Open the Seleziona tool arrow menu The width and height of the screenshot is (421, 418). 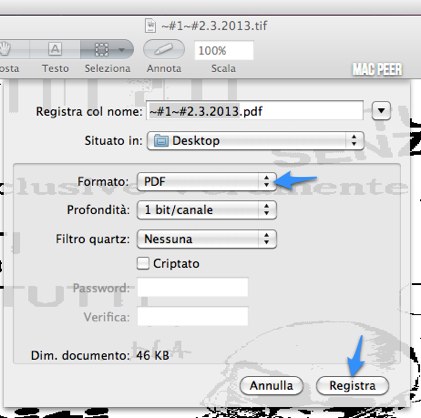(x=122, y=50)
